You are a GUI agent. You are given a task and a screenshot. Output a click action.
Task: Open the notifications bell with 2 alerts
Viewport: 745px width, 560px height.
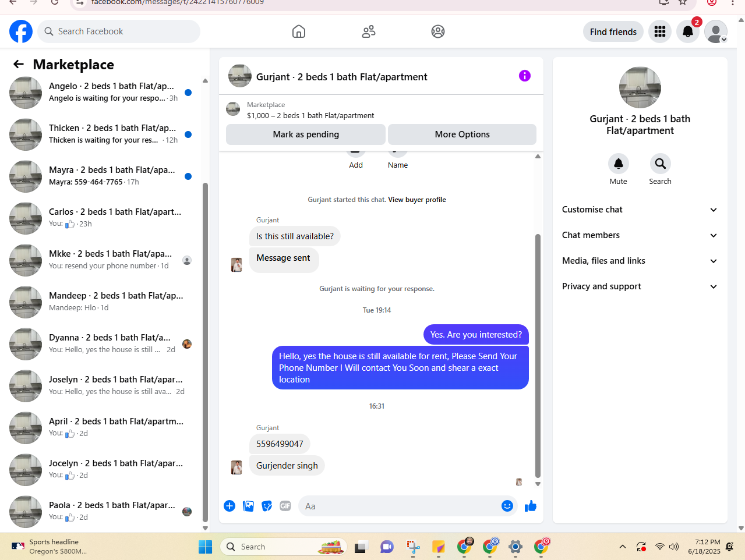(688, 31)
